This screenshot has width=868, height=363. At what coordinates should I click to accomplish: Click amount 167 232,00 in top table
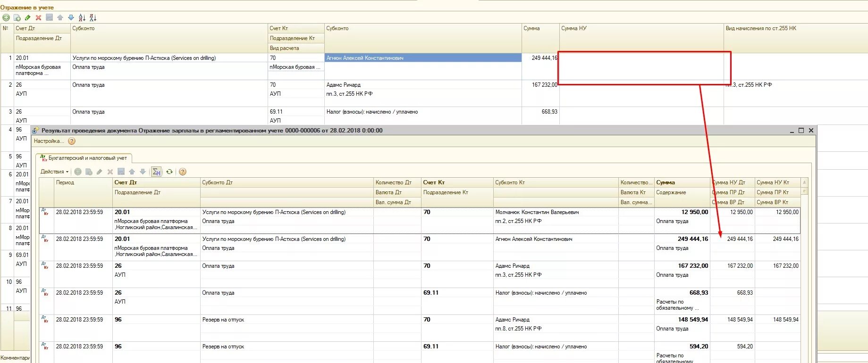[544, 85]
